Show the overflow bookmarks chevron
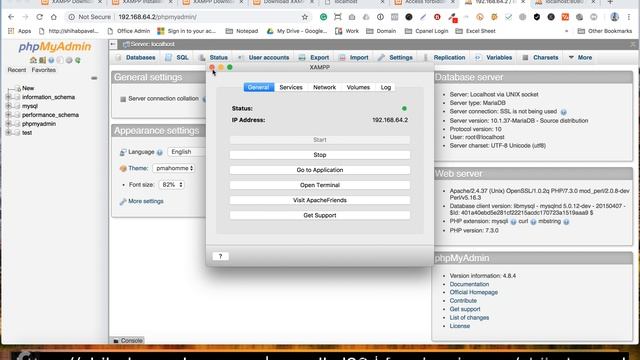This screenshot has width=640, height=360. click(x=566, y=31)
